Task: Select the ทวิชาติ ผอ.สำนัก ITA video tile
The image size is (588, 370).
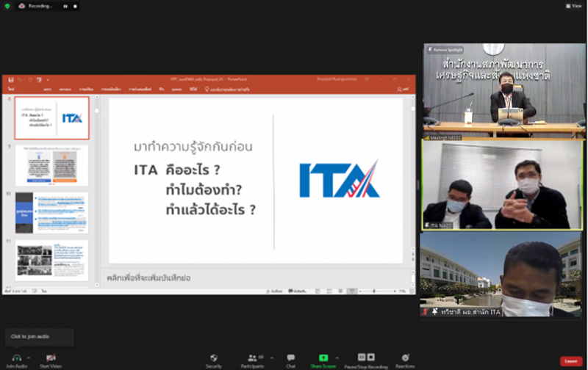Action: coord(501,275)
